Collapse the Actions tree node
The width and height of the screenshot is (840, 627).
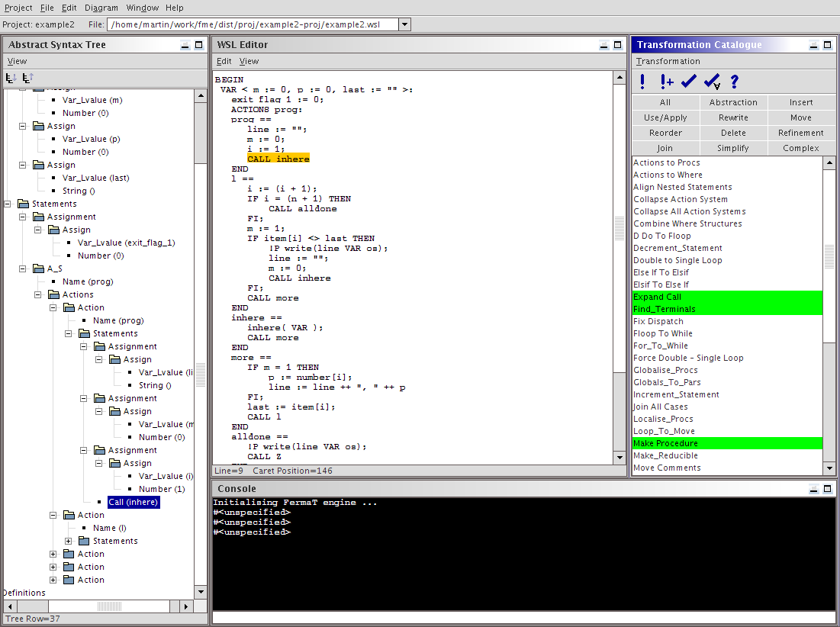tap(38, 294)
